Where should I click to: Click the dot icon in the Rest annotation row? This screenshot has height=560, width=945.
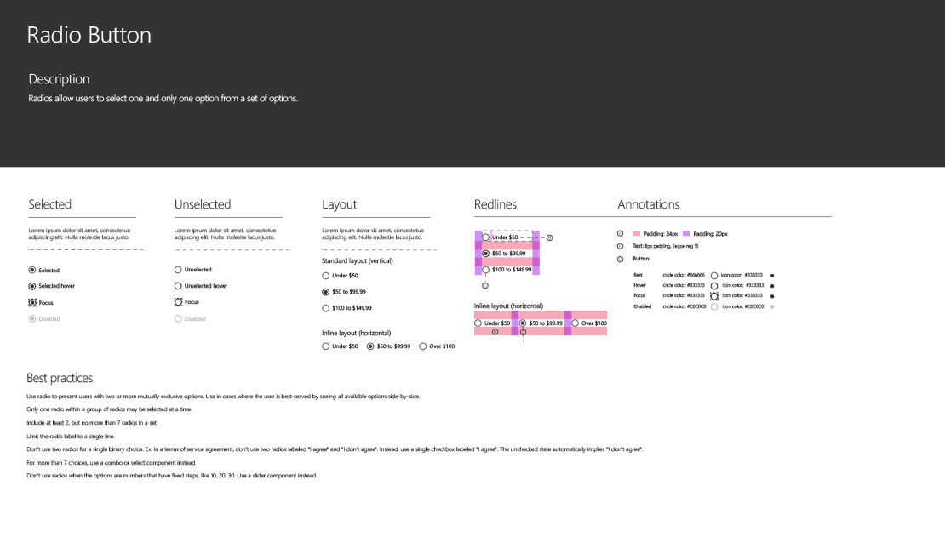772,276
